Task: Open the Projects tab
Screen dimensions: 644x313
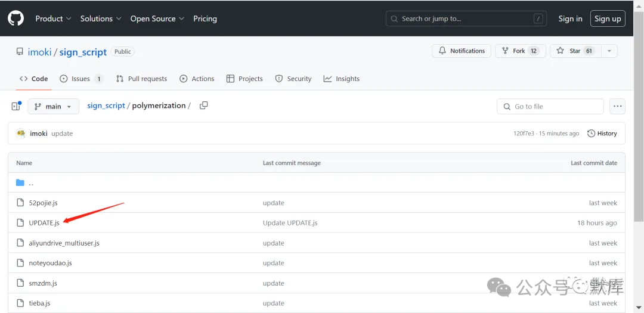Action: (245, 79)
